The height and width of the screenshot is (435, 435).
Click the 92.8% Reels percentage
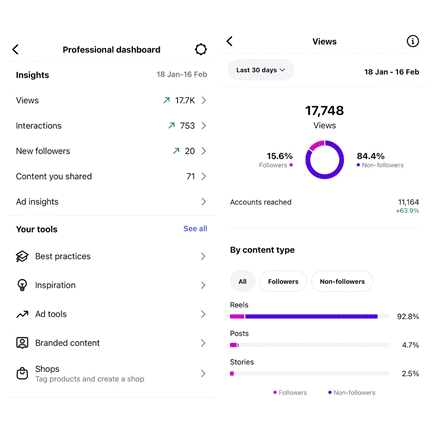[408, 316]
